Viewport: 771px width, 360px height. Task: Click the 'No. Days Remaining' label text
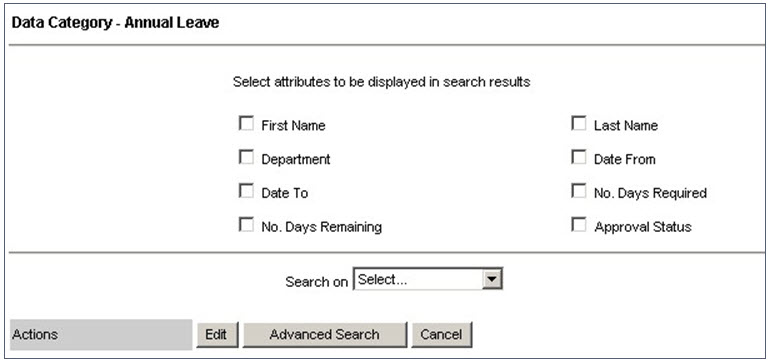pos(322,227)
